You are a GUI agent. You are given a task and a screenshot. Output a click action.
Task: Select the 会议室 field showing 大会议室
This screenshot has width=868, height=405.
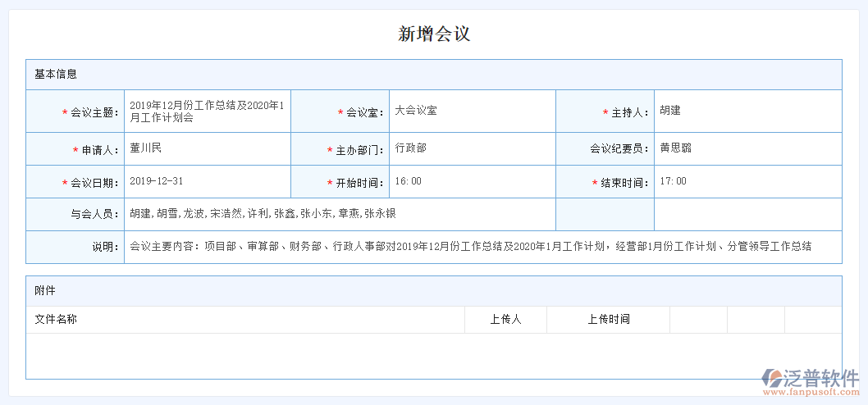point(472,111)
